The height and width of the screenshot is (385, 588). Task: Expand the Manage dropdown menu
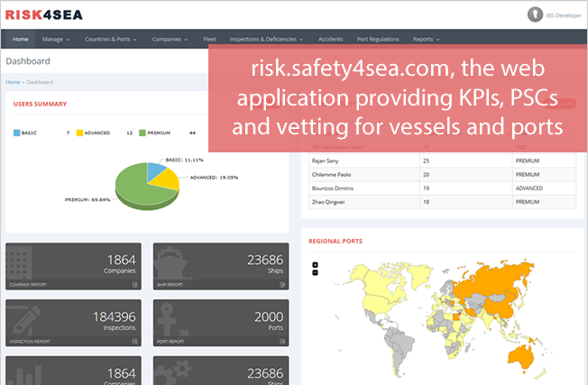click(x=56, y=39)
